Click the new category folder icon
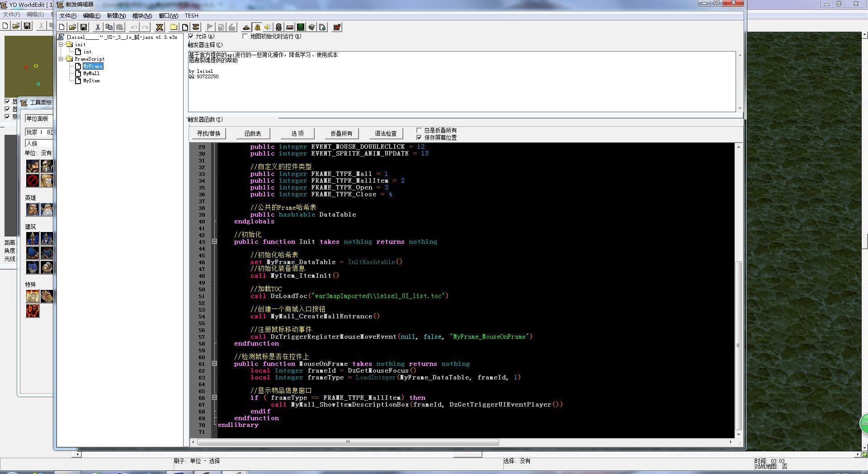The height and width of the screenshot is (474, 868). click(174, 27)
